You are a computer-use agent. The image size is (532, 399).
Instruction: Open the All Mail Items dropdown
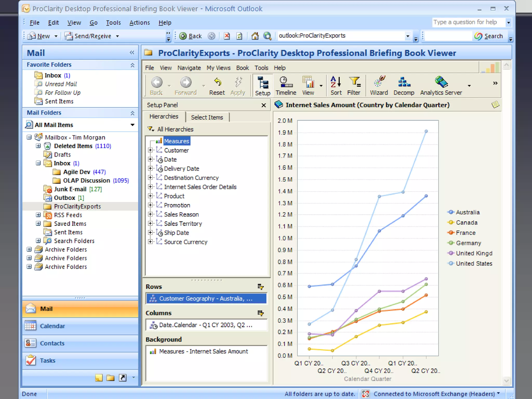132,125
